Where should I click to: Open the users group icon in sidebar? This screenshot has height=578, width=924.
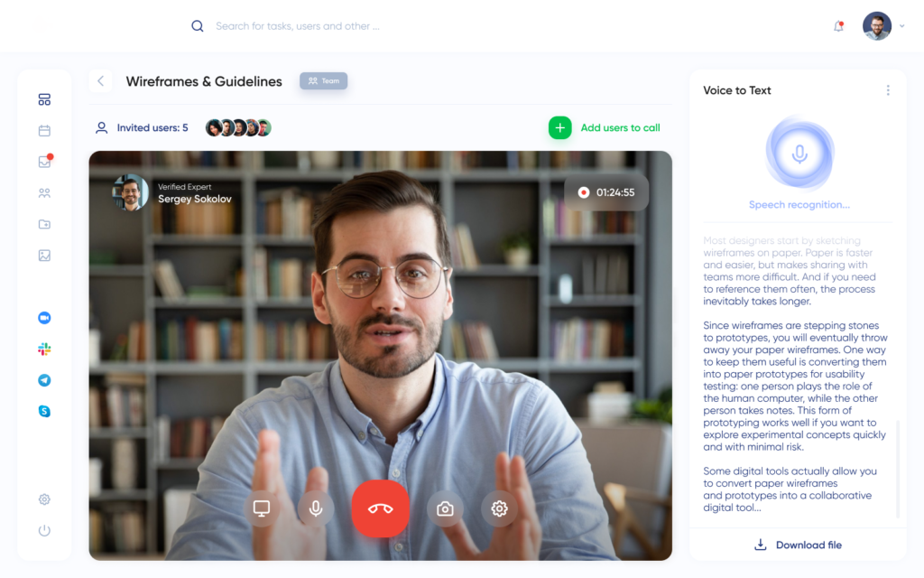(x=44, y=193)
